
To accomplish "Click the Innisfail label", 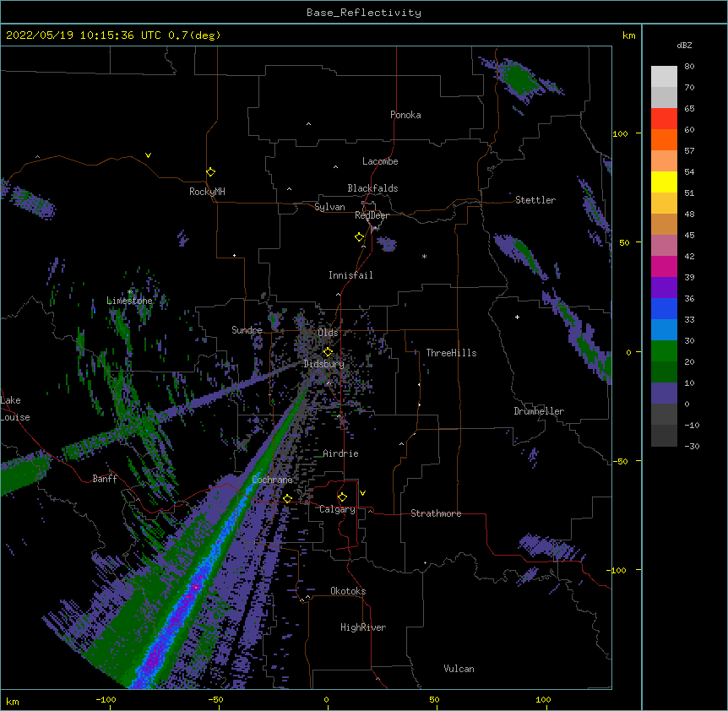I will coord(350,275).
